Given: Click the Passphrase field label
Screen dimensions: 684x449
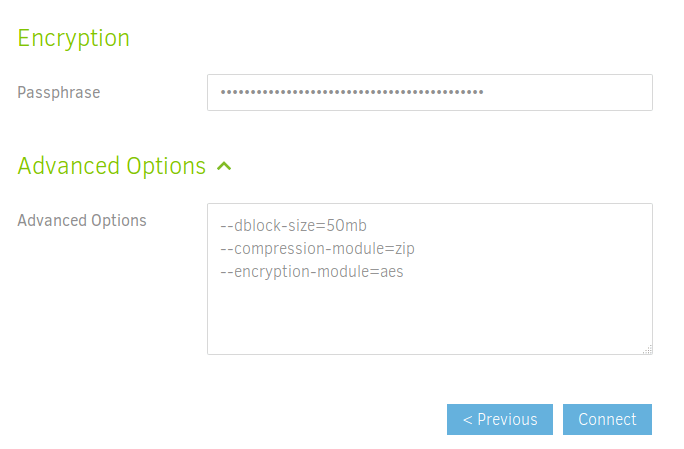Looking at the screenshot, I should 59,93.
